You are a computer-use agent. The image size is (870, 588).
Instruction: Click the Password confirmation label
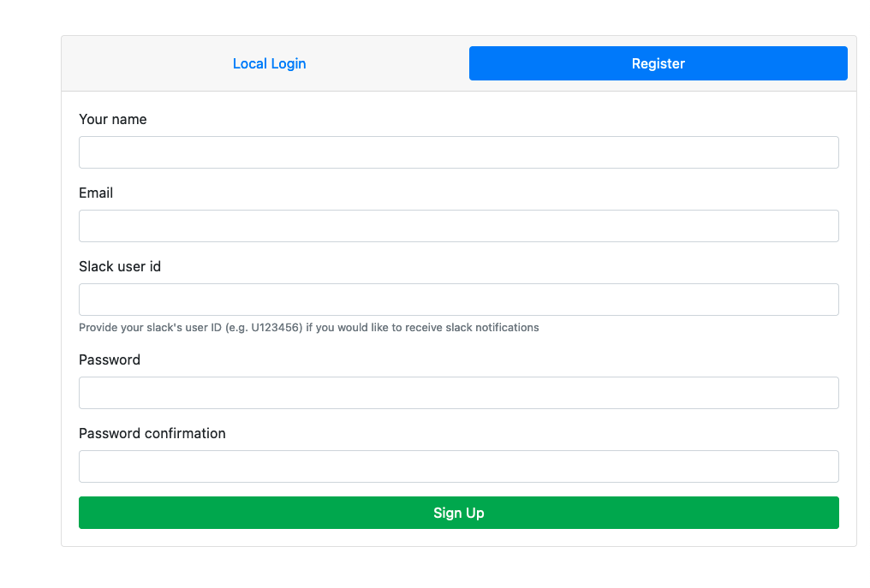pos(152,433)
